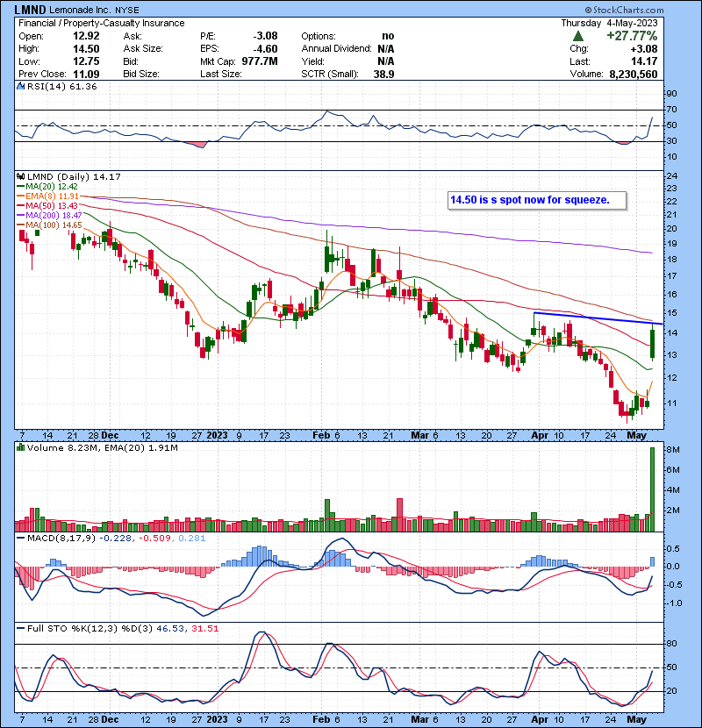Image resolution: width=702 pixels, height=728 pixels.
Task: Click the Annual Dividend N/A value
Action: coord(386,49)
